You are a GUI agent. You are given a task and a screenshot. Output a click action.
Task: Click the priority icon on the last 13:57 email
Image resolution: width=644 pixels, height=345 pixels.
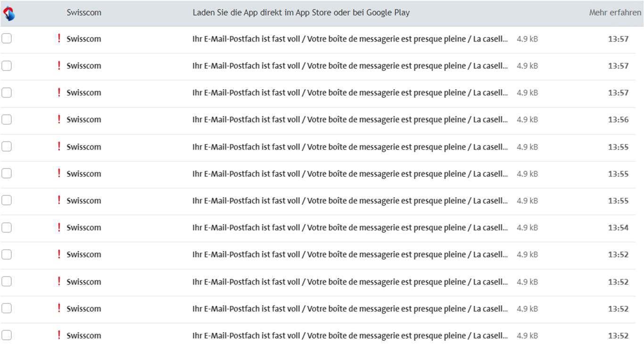59,93
